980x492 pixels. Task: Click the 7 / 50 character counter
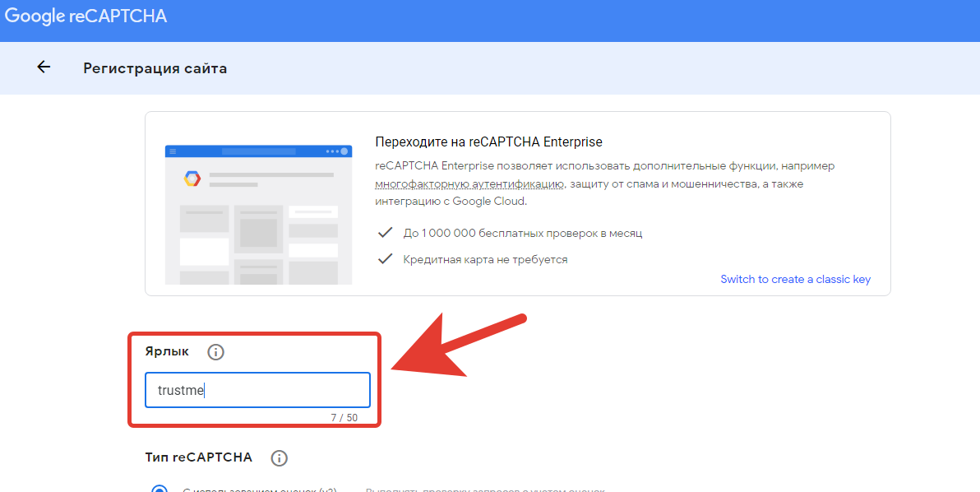(x=344, y=418)
